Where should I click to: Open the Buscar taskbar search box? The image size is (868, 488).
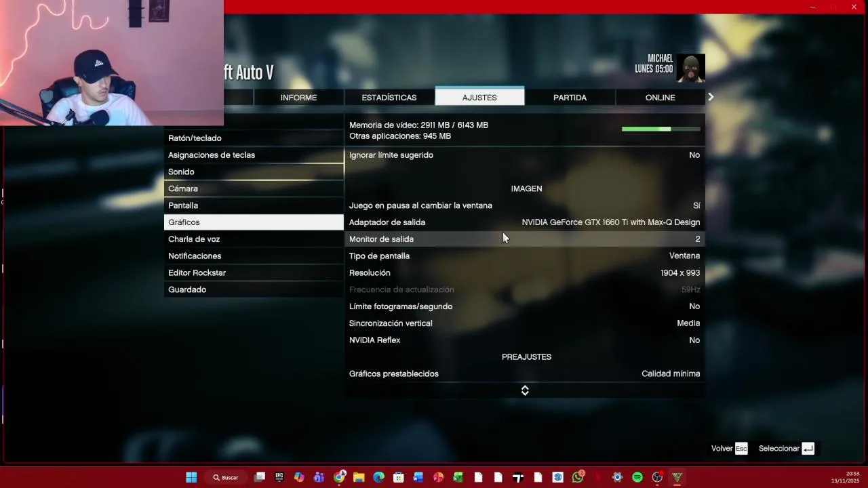coord(226,477)
